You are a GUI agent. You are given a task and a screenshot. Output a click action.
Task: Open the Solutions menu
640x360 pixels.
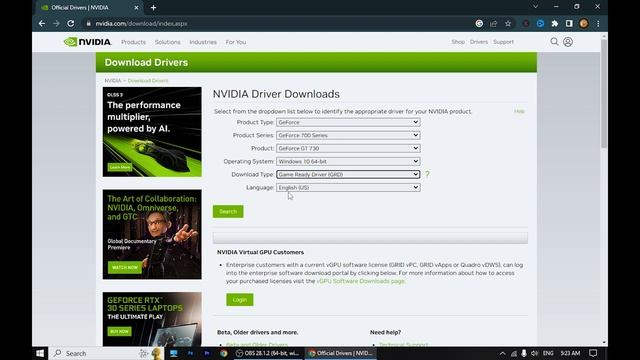pos(167,42)
